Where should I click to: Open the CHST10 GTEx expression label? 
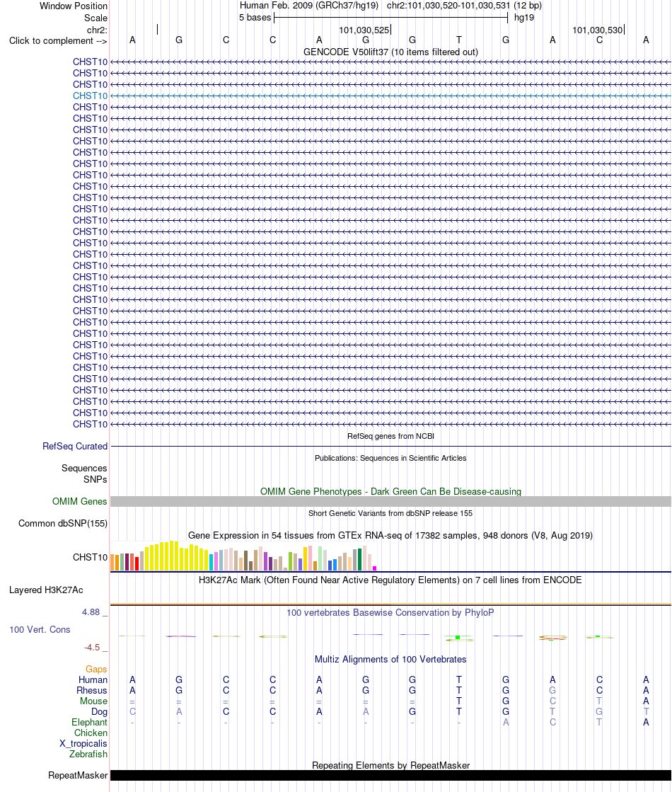click(90, 558)
